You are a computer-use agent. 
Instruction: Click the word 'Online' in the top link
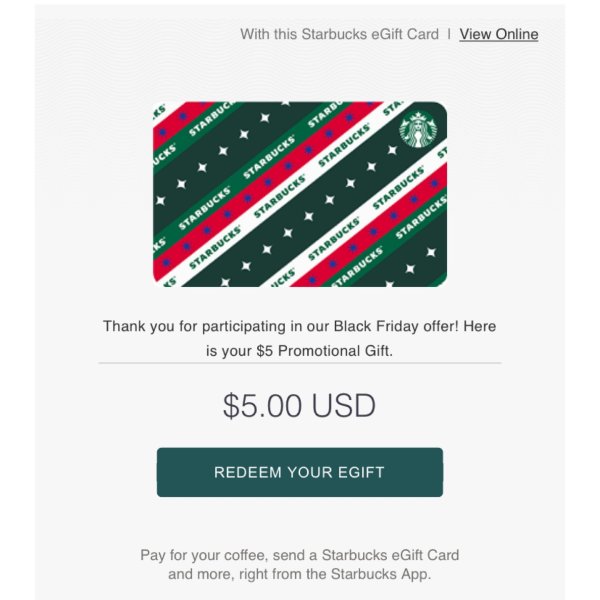517,34
